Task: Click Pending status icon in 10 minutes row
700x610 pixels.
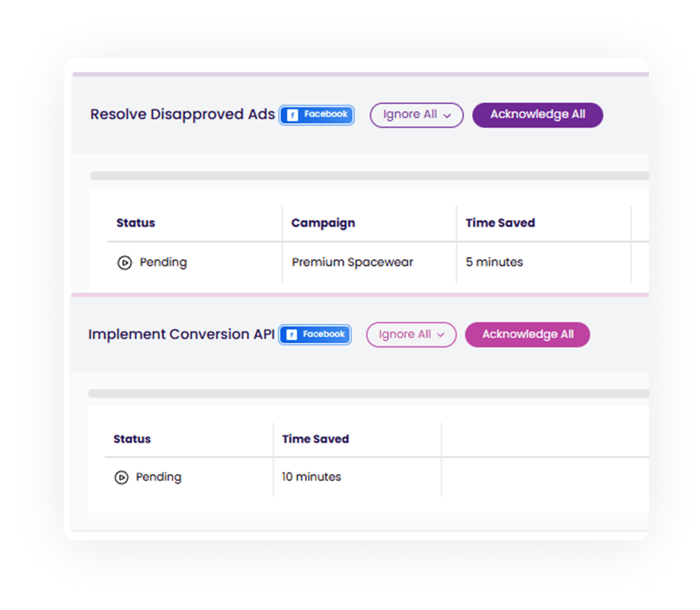Action: [x=121, y=477]
